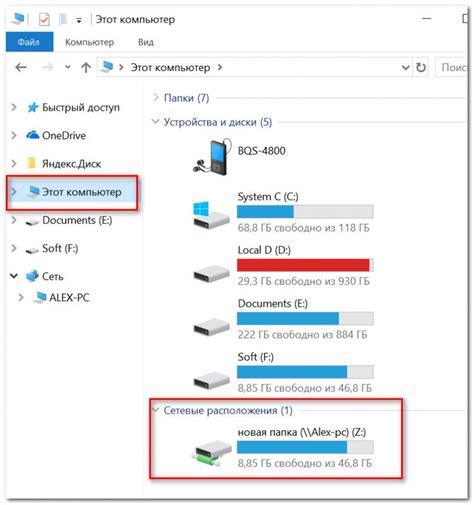
Task: Select the System C (C:) drive icon
Action: 211,215
